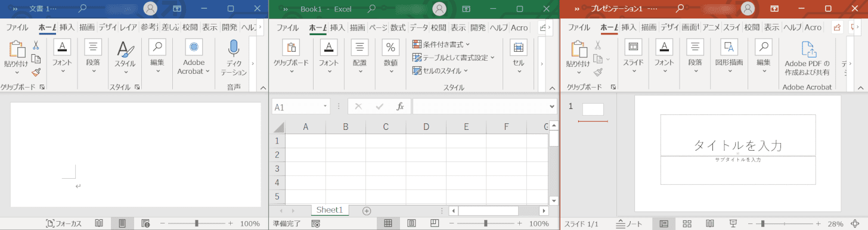This screenshot has height=230, width=868.
Task: Start slideshow from the PowerPoint status bar icon
Action: pos(733,223)
